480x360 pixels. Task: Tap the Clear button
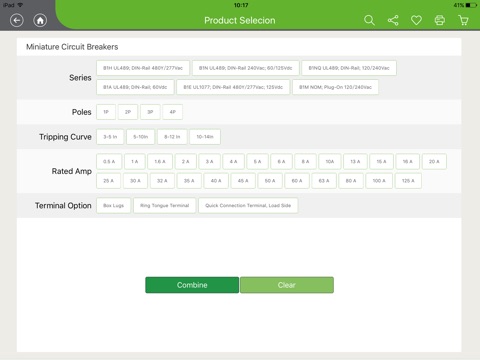coord(287,285)
